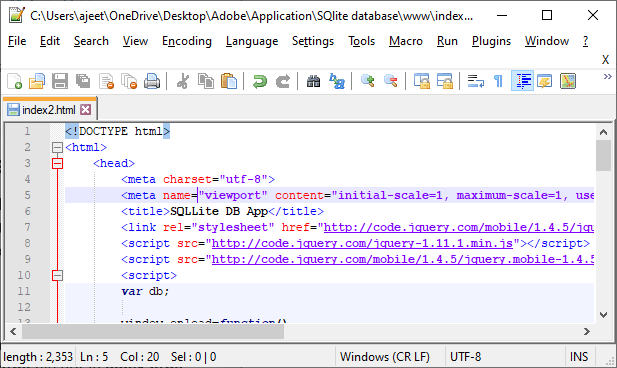Paste clipboard with the Paste icon
The width and height of the screenshot is (617, 368).
(229, 81)
